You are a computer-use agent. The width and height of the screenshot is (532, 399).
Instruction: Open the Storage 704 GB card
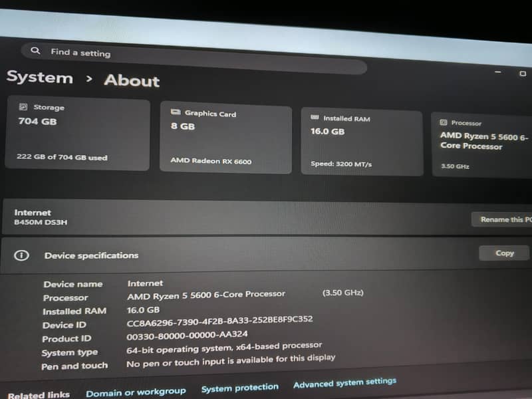(78, 133)
